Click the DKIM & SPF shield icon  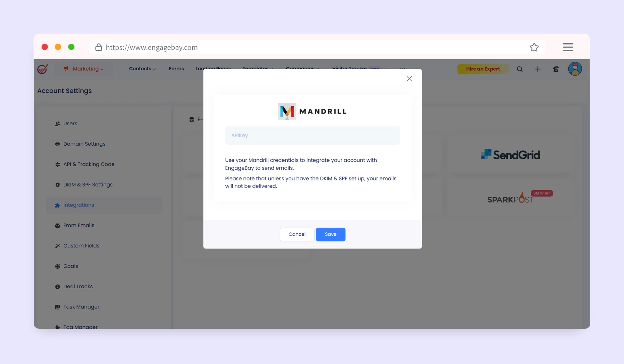pyautogui.click(x=57, y=185)
